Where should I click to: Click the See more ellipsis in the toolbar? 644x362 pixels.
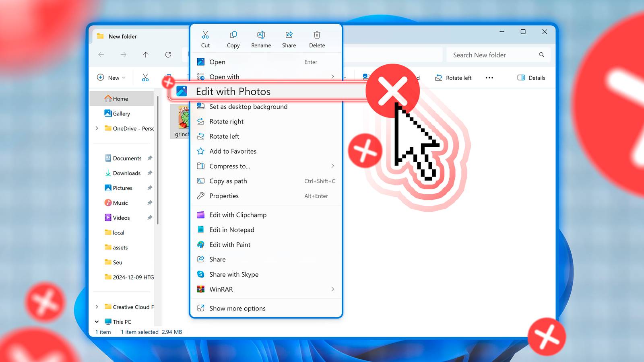[489, 77]
